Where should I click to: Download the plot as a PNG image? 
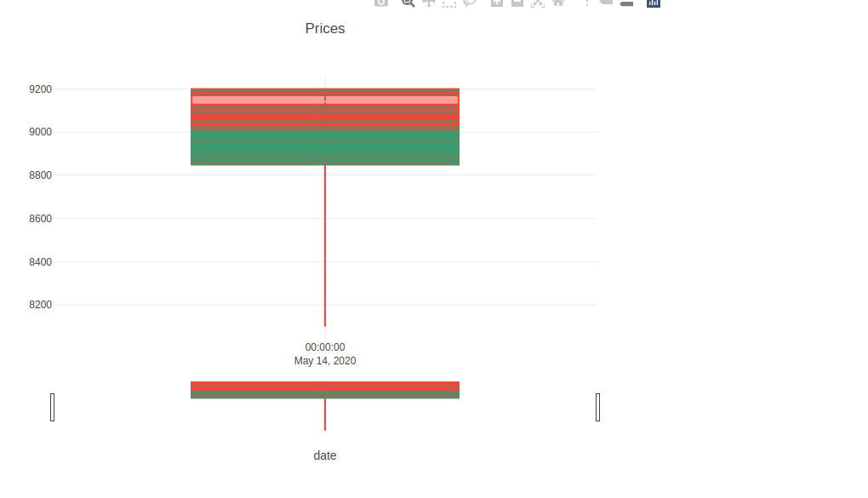380,3
